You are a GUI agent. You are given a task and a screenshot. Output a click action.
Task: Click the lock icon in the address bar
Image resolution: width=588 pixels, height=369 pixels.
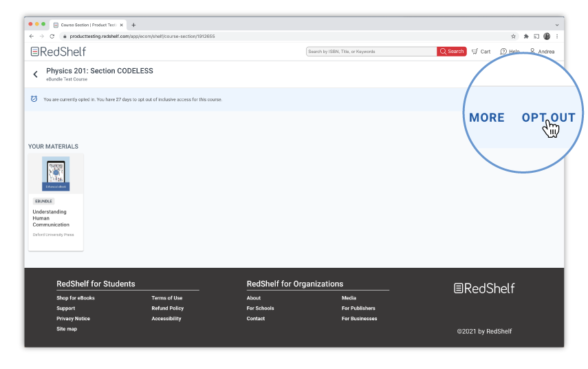click(65, 36)
